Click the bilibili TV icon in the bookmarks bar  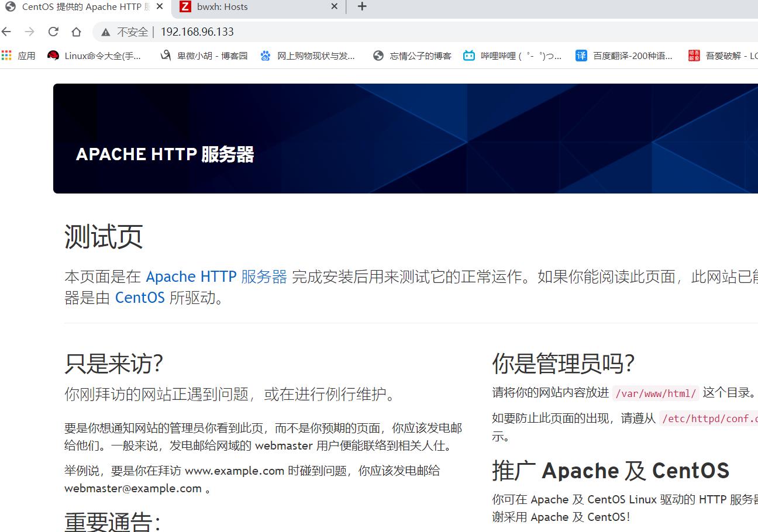[x=469, y=56]
